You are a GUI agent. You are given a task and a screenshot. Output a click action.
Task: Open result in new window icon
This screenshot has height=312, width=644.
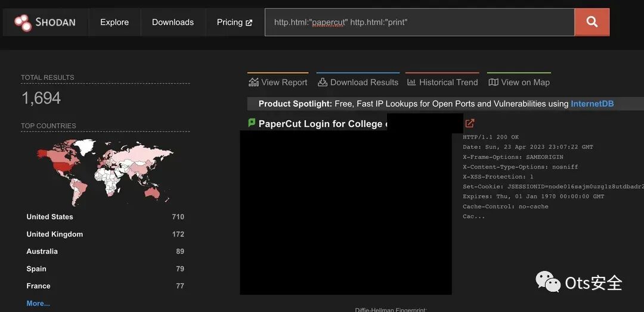tap(470, 123)
